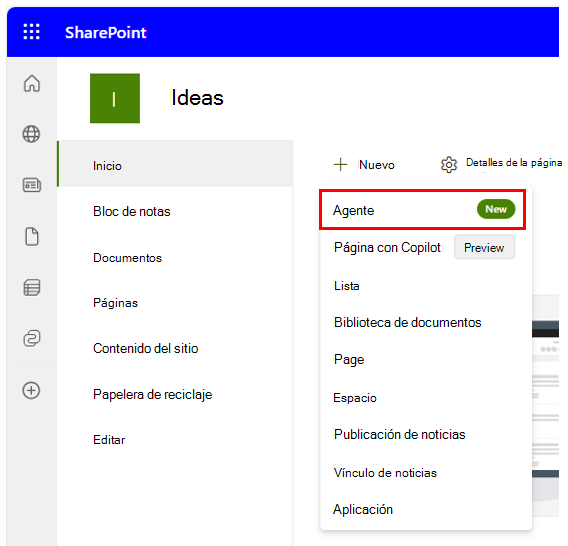
Task: Open Contenido del sitio link
Action: coord(146,349)
